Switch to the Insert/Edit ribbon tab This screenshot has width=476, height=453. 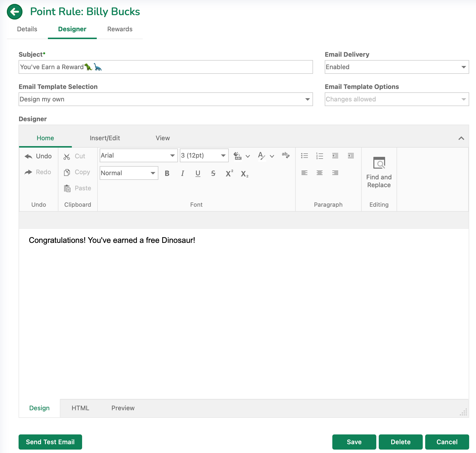tap(105, 138)
